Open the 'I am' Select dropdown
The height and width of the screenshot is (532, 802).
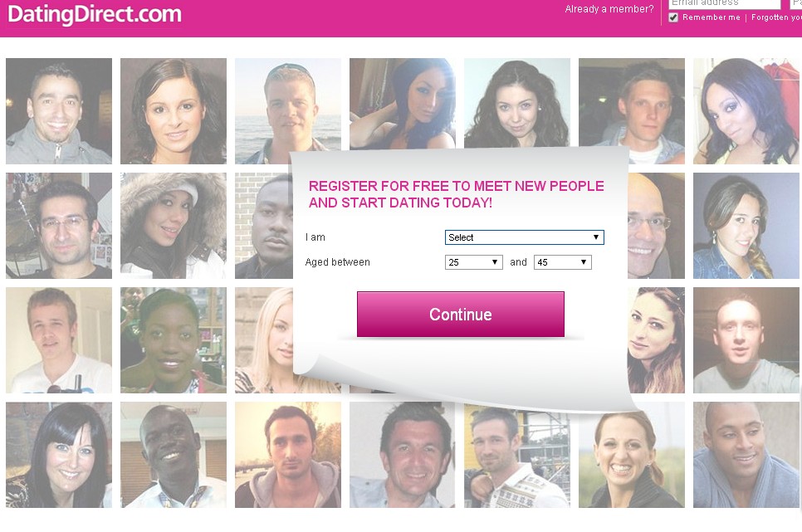524,237
